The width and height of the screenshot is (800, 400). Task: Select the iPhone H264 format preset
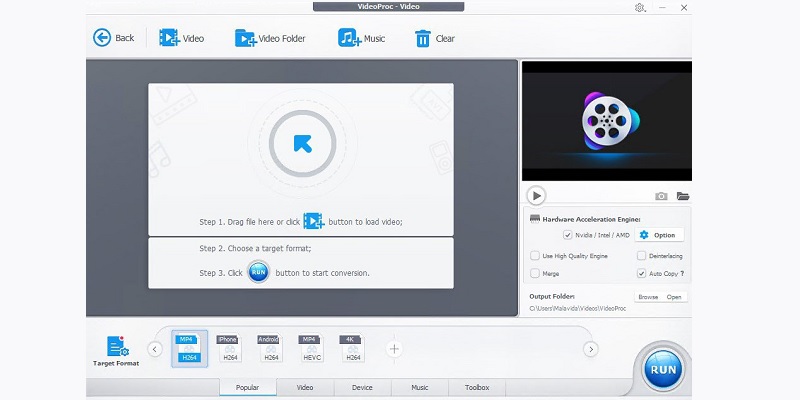point(229,348)
